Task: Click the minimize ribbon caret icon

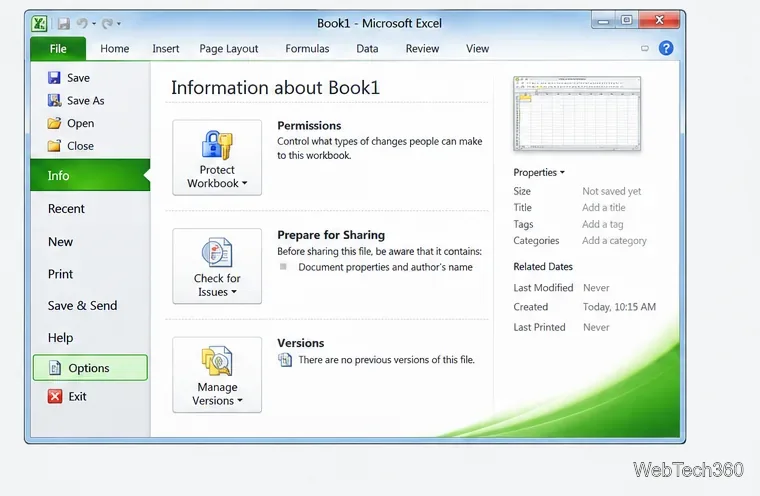Action: tap(645, 48)
